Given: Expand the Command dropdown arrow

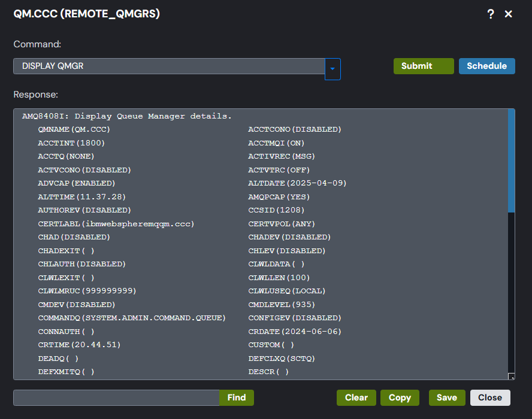Looking at the screenshot, I should [332, 69].
